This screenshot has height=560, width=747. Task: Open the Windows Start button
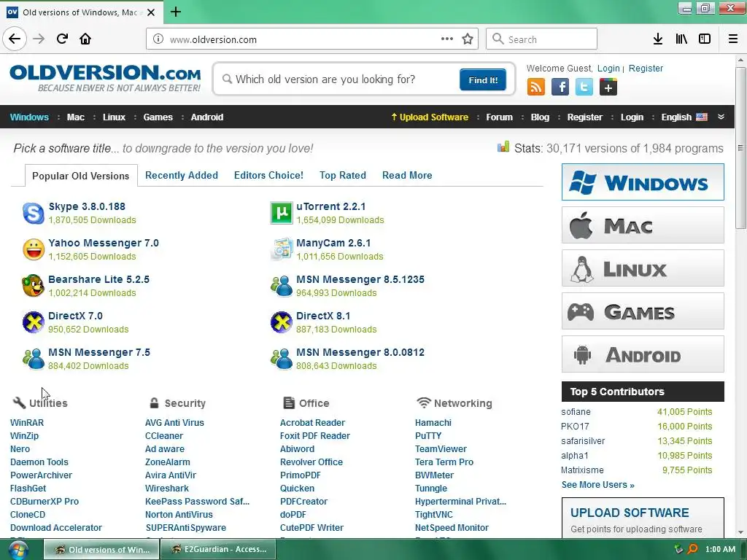point(18,551)
